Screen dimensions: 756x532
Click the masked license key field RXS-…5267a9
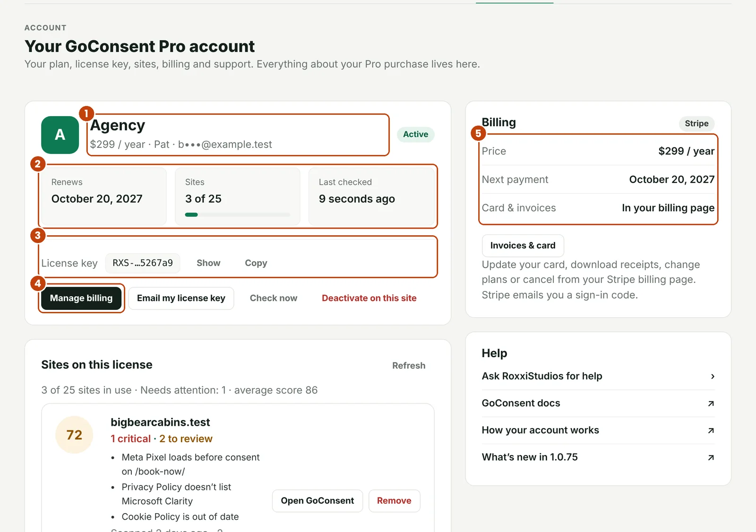143,263
